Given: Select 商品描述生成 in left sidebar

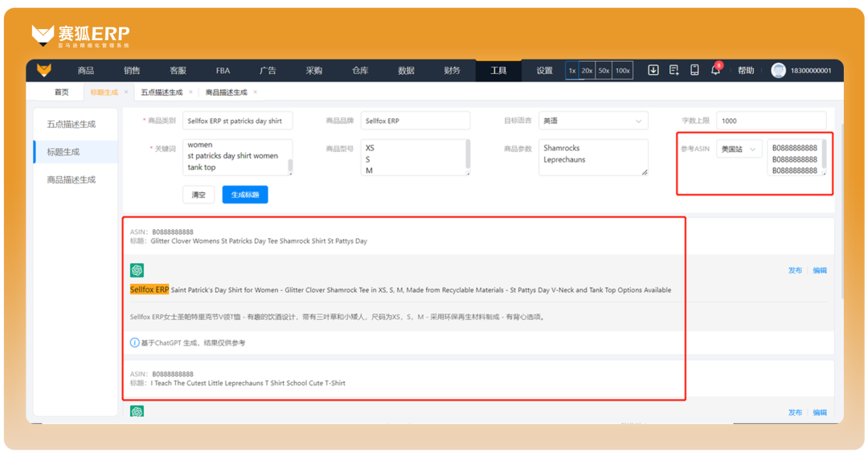Looking at the screenshot, I should click(72, 179).
